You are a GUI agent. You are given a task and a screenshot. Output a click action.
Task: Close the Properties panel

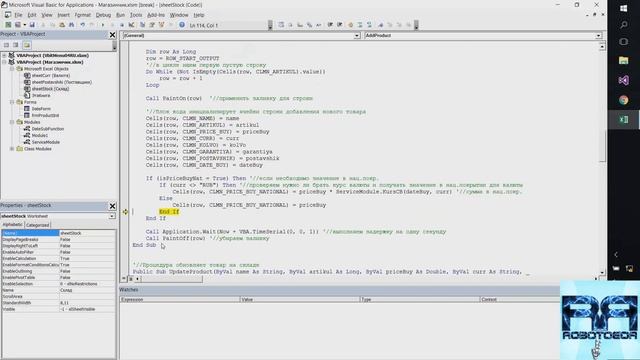112,206
